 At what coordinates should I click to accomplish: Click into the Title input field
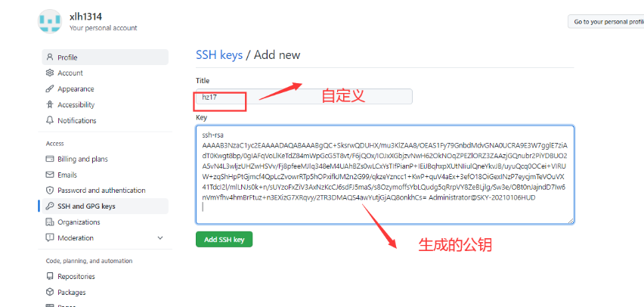pyautogui.click(x=304, y=97)
